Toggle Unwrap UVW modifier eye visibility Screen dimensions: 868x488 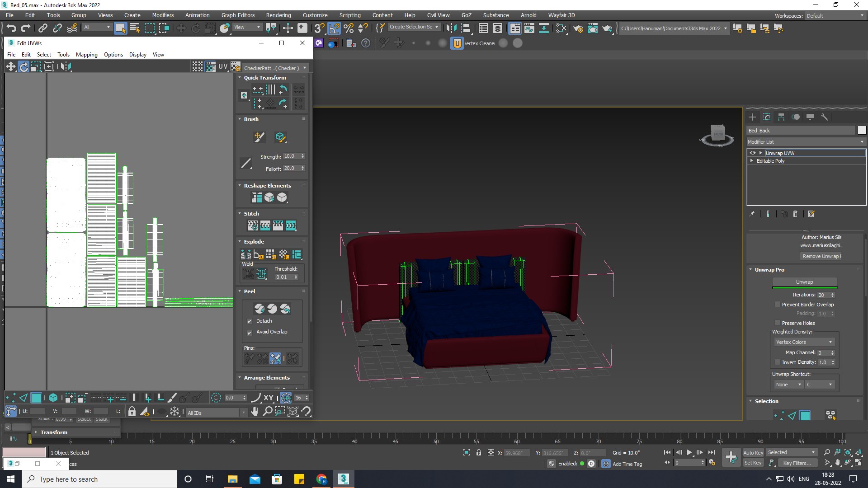753,153
